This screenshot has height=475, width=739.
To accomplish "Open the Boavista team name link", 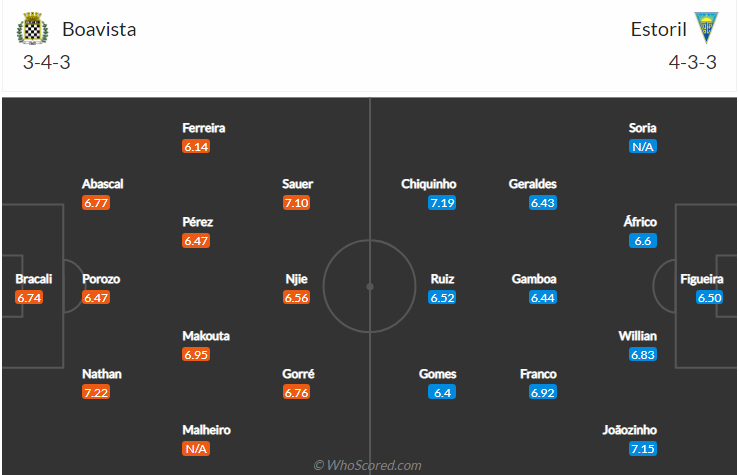I will coord(99,29).
